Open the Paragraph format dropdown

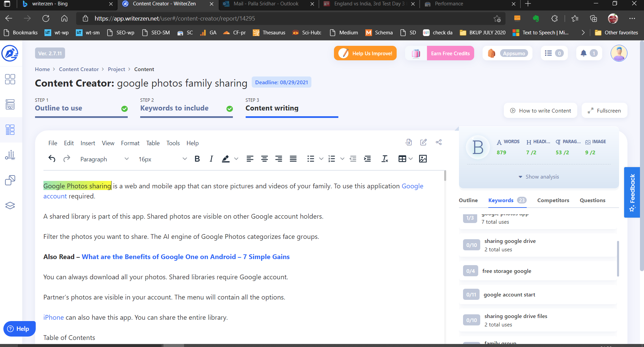pyautogui.click(x=104, y=159)
